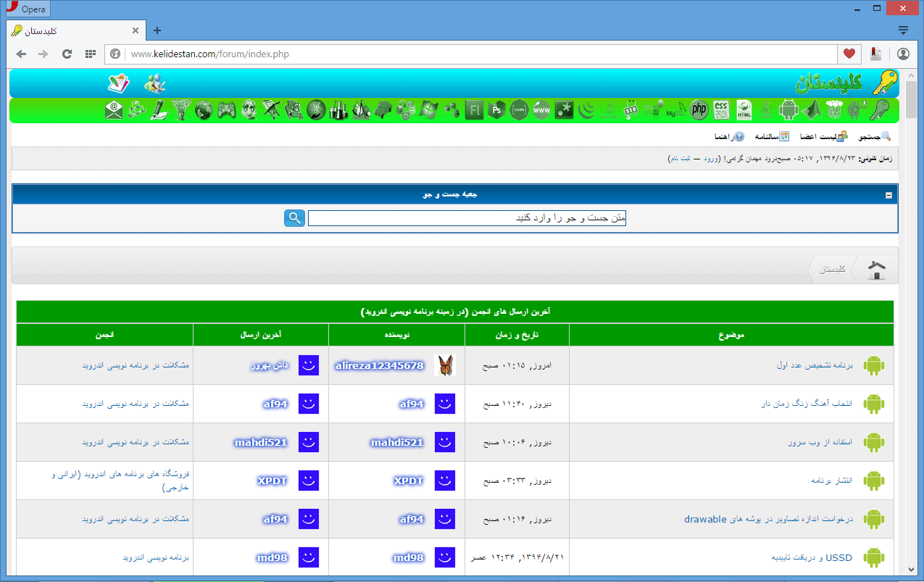The height and width of the screenshot is (582, 924).
Task: Open the messenger people icon in header
Action: (154, 83)
